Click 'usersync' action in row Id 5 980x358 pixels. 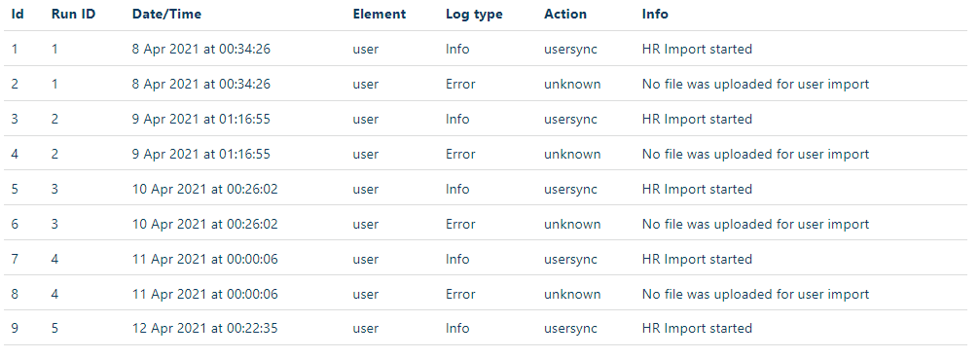[x=570, y=190]
